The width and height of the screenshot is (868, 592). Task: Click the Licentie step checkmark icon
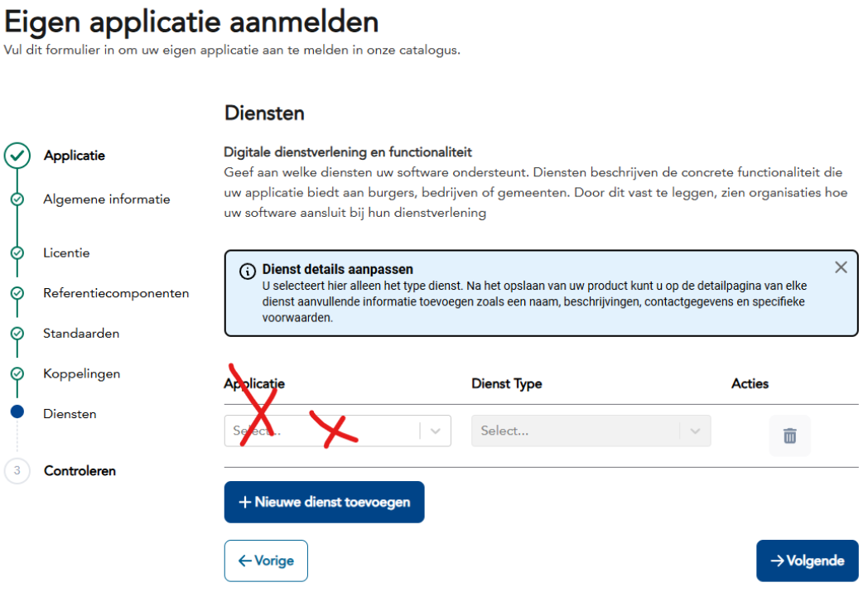pos(17,253)
